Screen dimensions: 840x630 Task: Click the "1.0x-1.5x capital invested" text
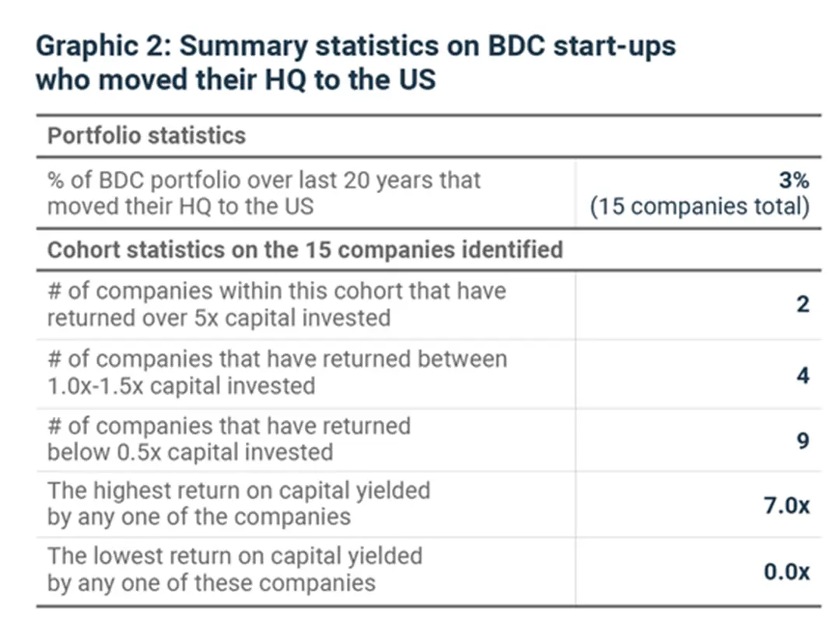181,386
